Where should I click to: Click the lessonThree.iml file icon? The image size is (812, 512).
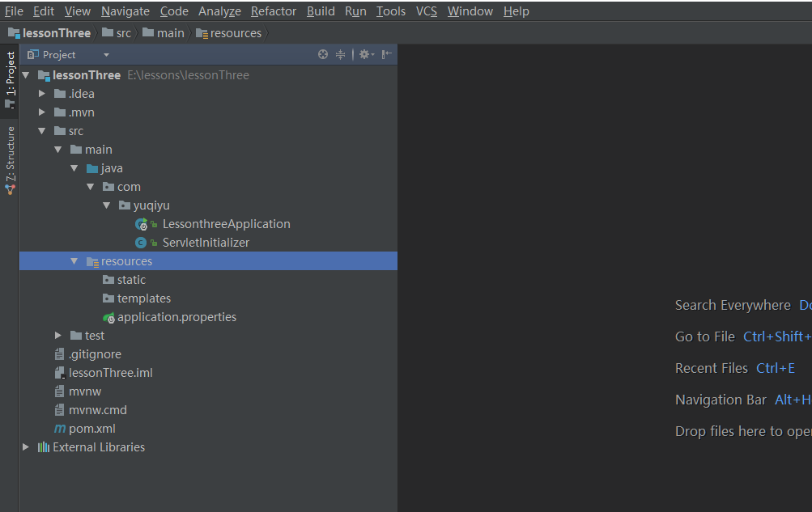point(60,373)
